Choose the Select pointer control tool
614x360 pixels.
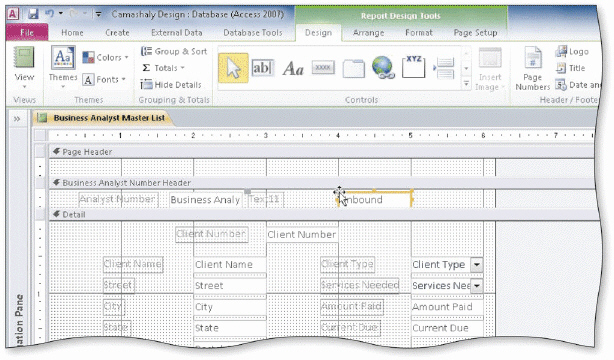click(x=233, y=68)
